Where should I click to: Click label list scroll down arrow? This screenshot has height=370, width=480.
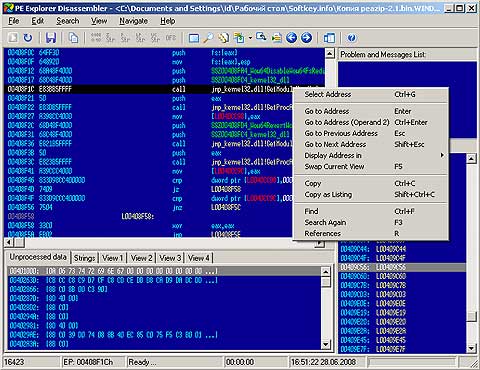coord(471,349)
